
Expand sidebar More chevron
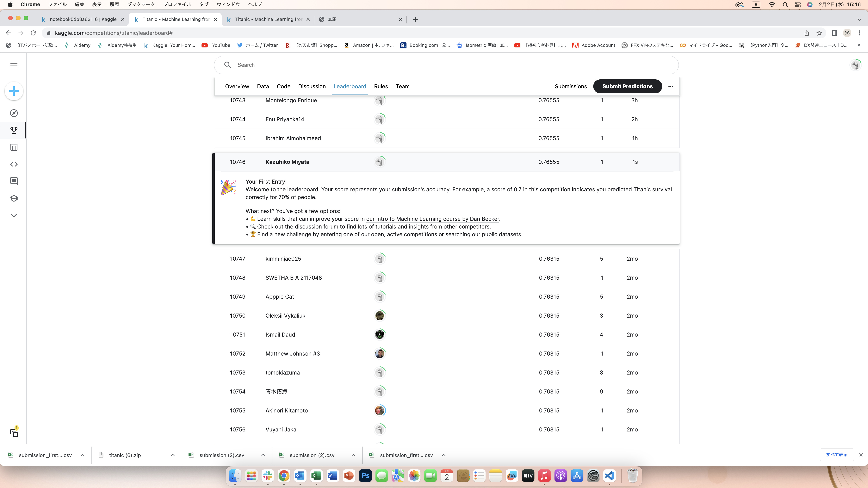click(14, 215)
